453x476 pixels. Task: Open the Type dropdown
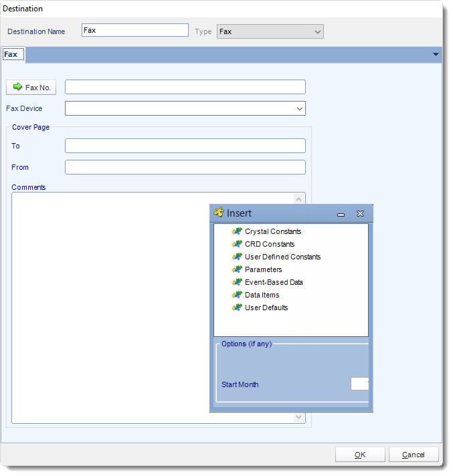click(x=317, y=31)
